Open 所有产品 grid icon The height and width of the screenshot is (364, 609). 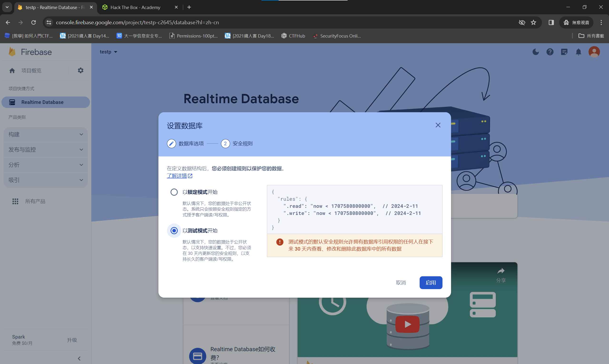pyautogui.click(x=15, y=201)
